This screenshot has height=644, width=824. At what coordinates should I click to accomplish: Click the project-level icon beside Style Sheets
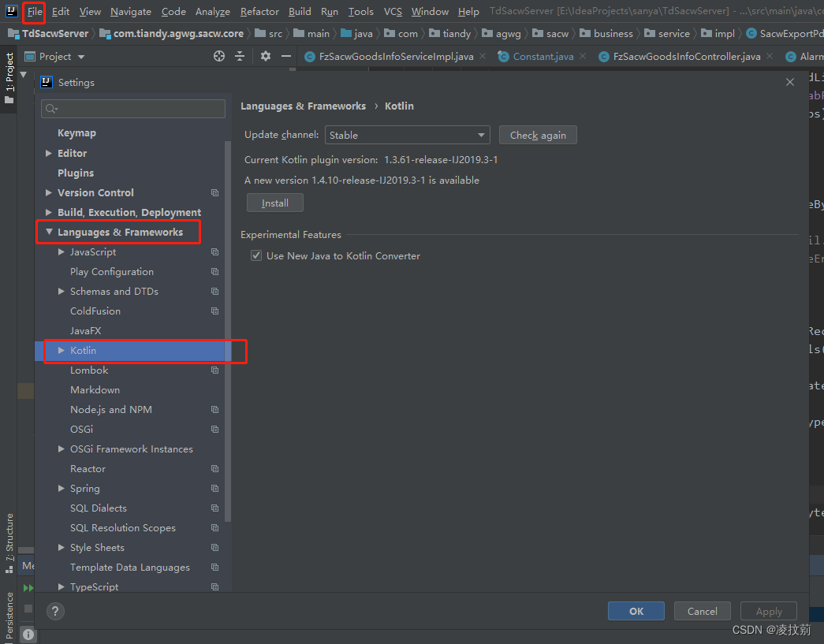point(215,547)
